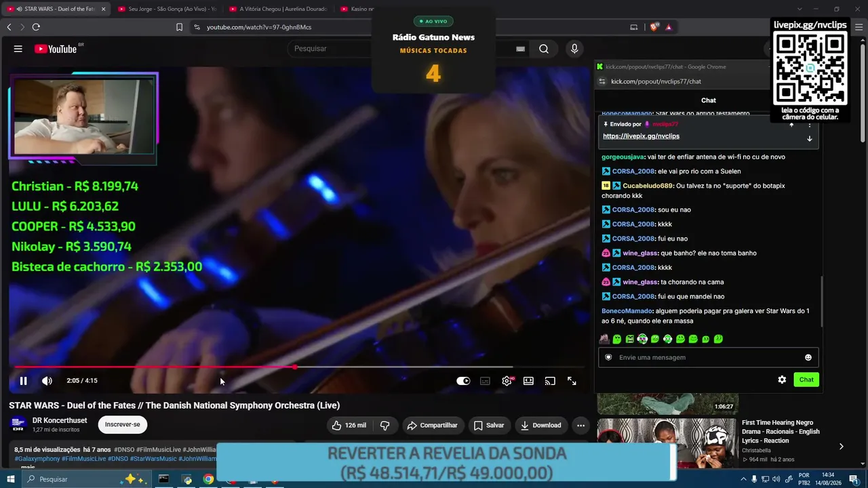The height and width of the screenshot is (488, 868).
Task: Turn on subtitles in the video player
Action: click(x=485, y=381)
